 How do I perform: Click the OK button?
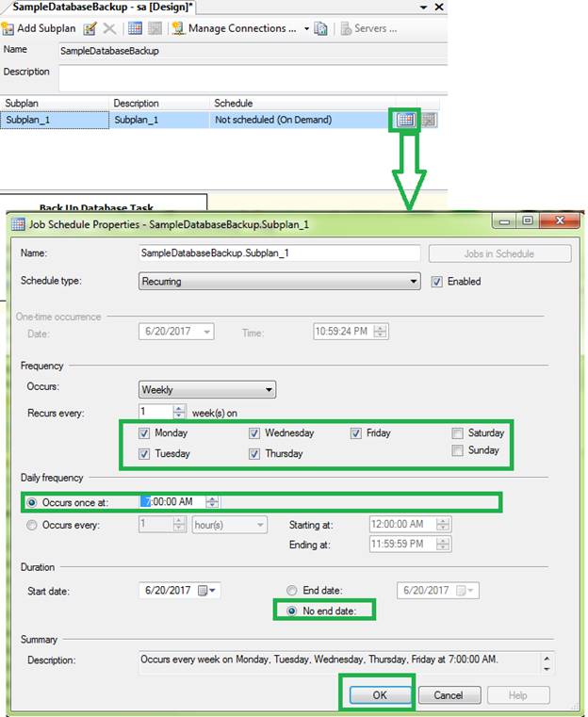click(380, 695)
